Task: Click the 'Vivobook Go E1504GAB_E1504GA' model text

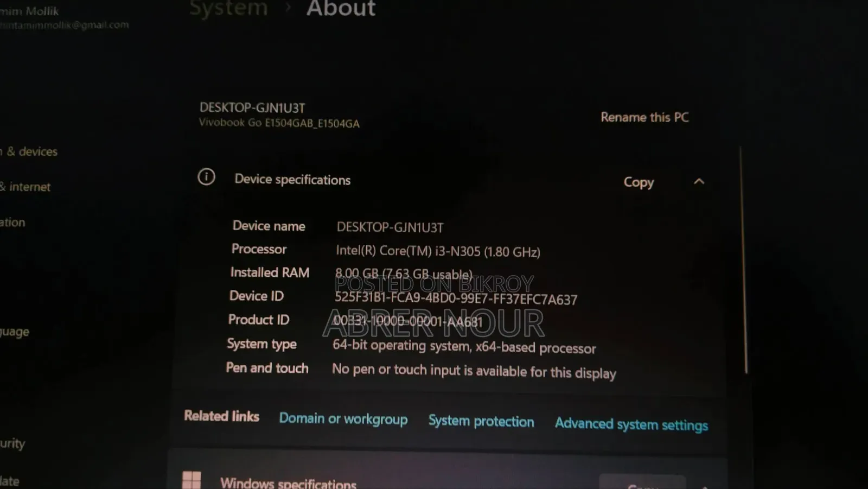Action: click(x=279, y=123)
